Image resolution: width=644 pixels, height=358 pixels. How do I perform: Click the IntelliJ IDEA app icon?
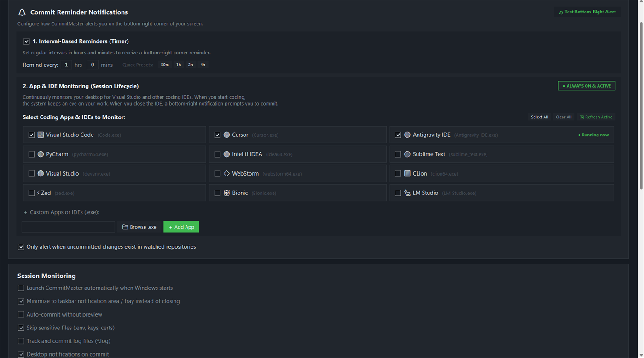tap(226, 154)
